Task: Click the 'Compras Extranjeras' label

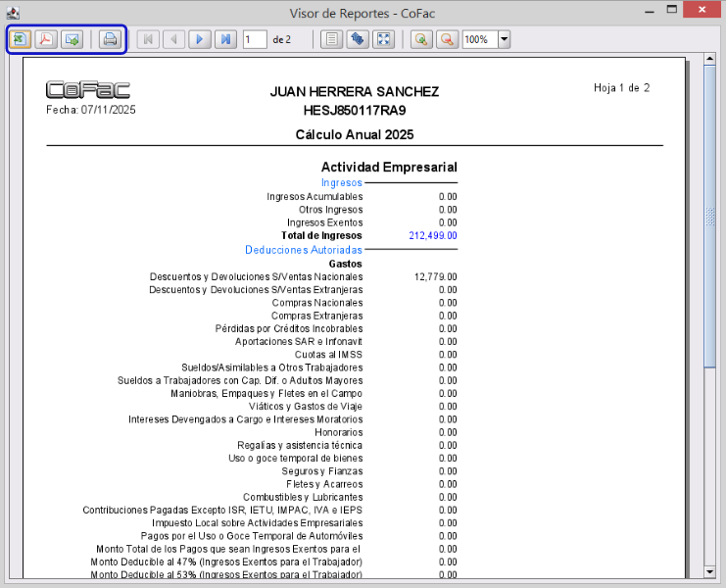Action: tap(317, 316)
